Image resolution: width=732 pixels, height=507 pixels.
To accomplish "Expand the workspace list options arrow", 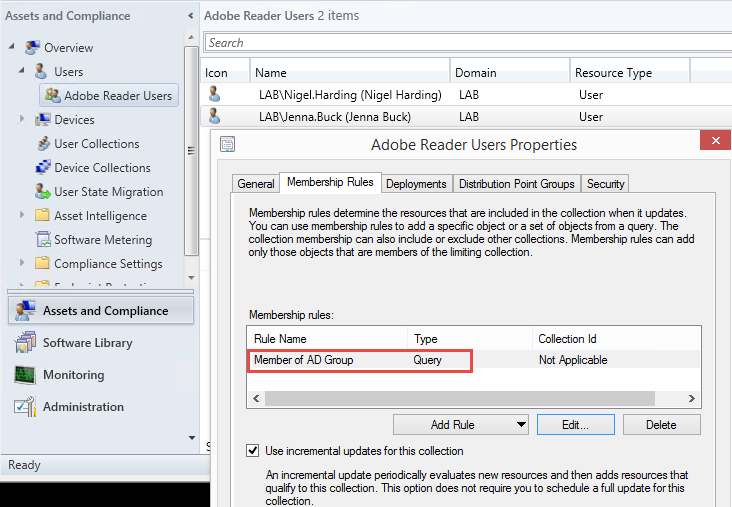I will tap(191, 438).
